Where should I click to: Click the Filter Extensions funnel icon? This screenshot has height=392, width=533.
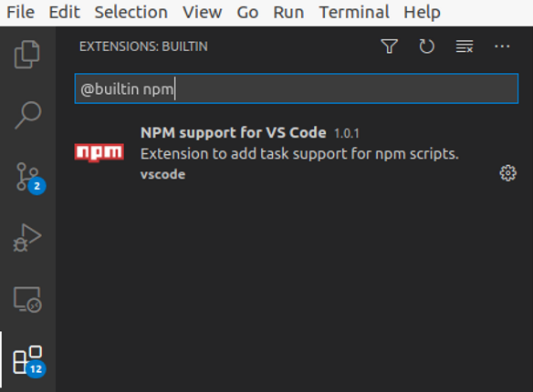pyautogui.click(x=389, y=46)
